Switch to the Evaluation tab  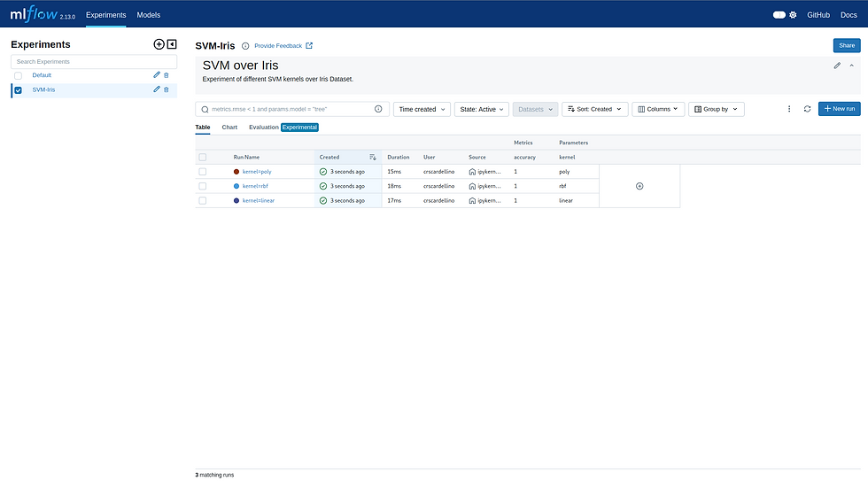(264, 128)
